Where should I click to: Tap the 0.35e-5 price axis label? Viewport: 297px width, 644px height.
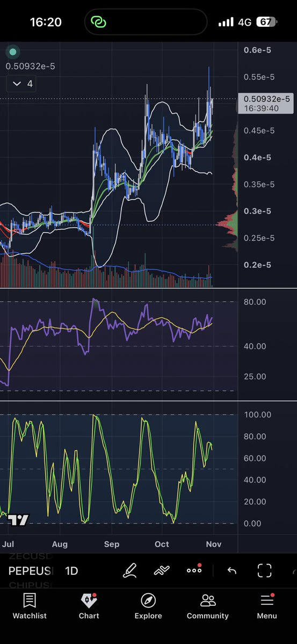[259, 184]
